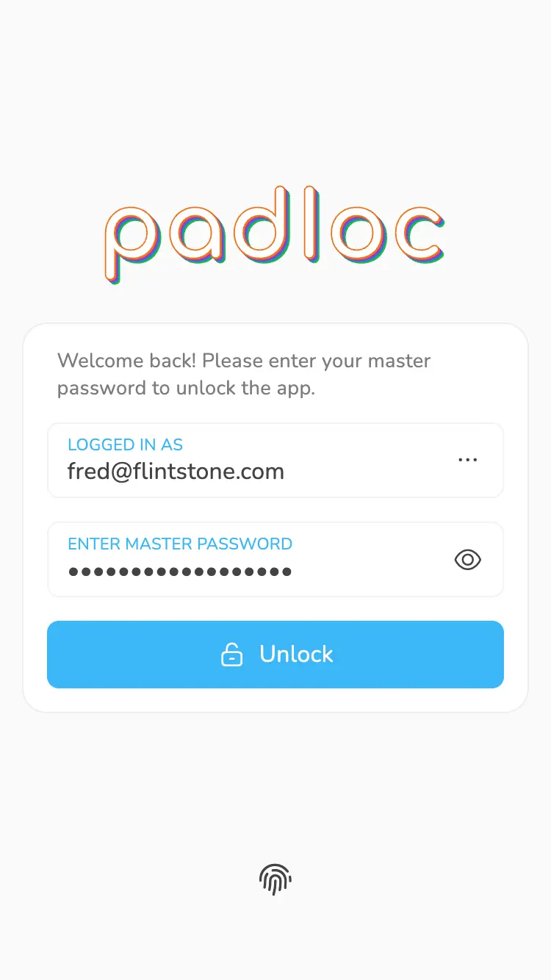Click the open-padlock icon inside Unlock

(232, 655)
